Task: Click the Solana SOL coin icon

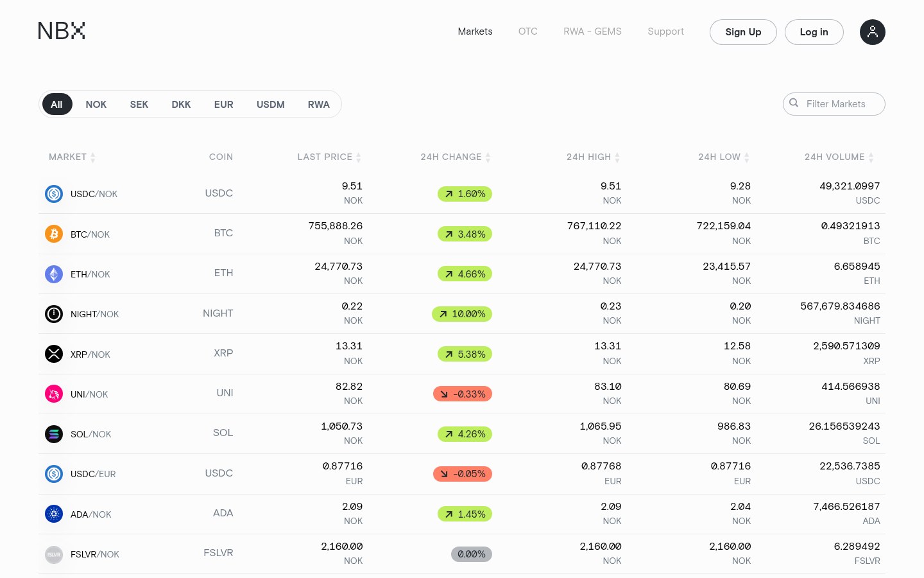Action: [x=54, y=433]
